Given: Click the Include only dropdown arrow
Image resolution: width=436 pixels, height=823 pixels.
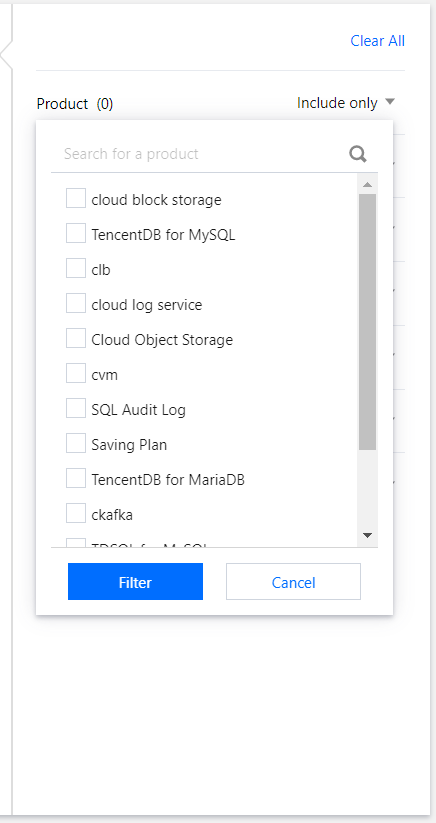Looking at the screenshot, I should (x=389, y=101).
